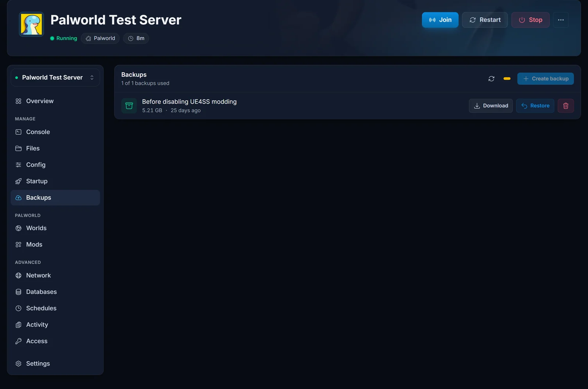Open the Worlds page
Viewport: 588px width, 389px height.
click(x=55, y=228)
